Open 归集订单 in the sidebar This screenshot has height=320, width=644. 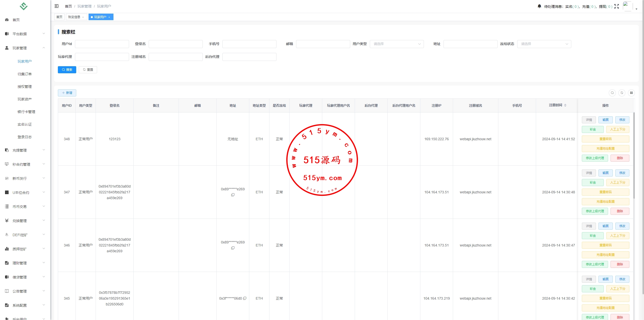tap(25, 74)
